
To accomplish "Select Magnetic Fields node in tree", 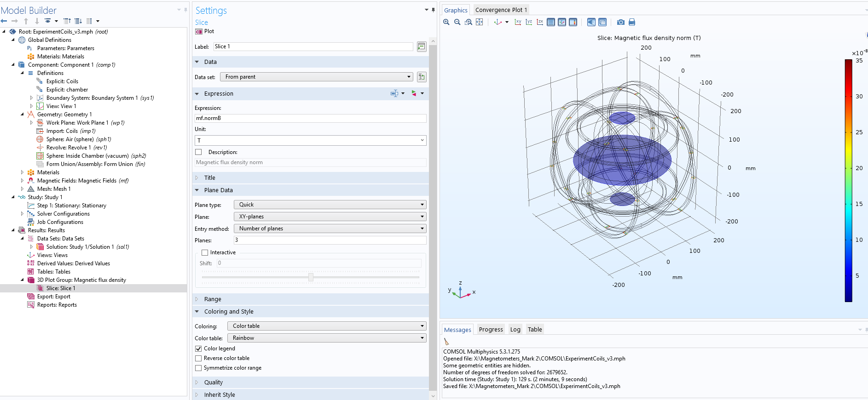I will 83,181.
